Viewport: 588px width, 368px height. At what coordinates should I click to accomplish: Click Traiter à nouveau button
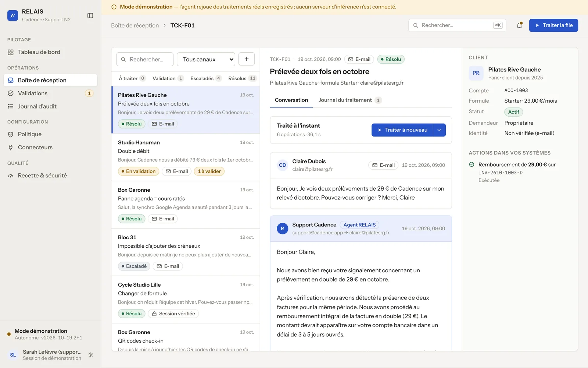pyautogui.click(x=402, y=130)
